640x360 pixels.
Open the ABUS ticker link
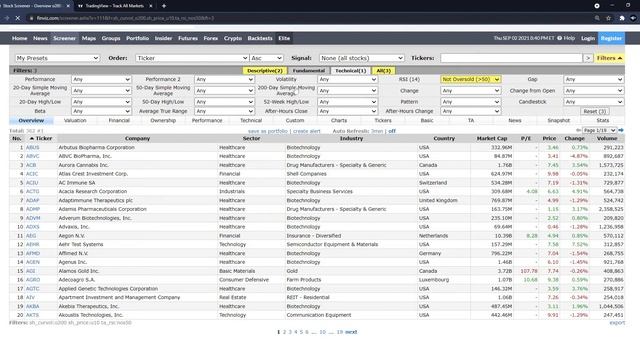coord(32,147)
